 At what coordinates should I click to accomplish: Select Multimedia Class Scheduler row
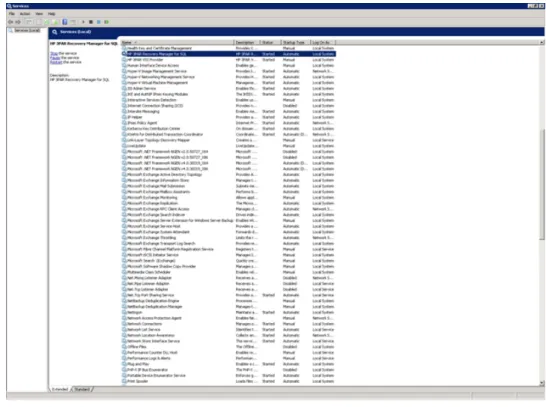(x=228, y=272)
